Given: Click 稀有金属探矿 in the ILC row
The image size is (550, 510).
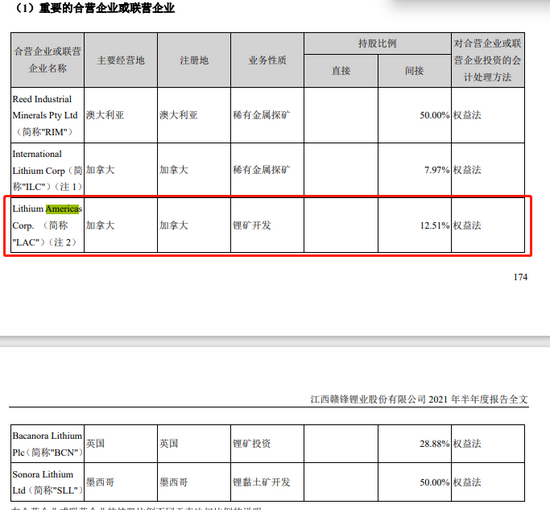Looking at the screenshot, I should pyautogui.click(x=261, y=170).
